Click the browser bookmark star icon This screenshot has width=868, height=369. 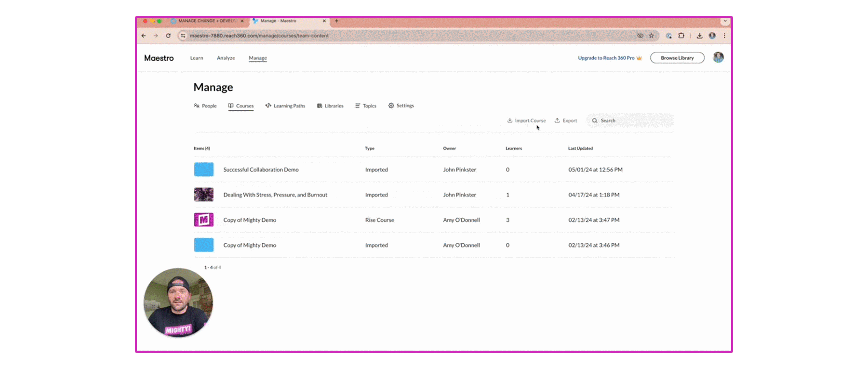click(x=651, y=36)
